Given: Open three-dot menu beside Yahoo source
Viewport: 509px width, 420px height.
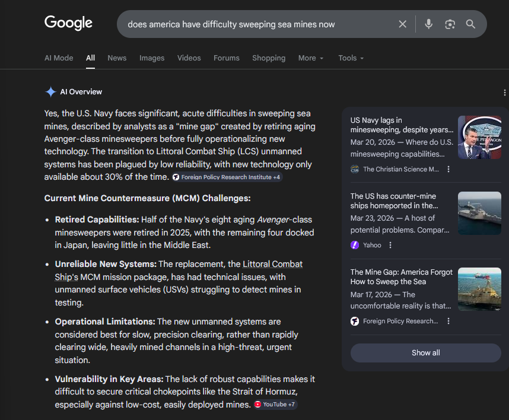Looking at the screenshot, I should (390, 245).
